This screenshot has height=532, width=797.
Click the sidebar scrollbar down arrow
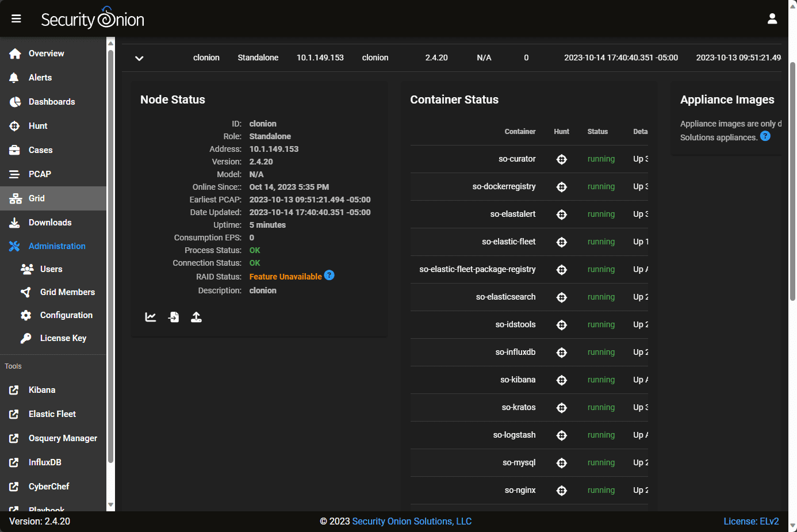[111, 506]
